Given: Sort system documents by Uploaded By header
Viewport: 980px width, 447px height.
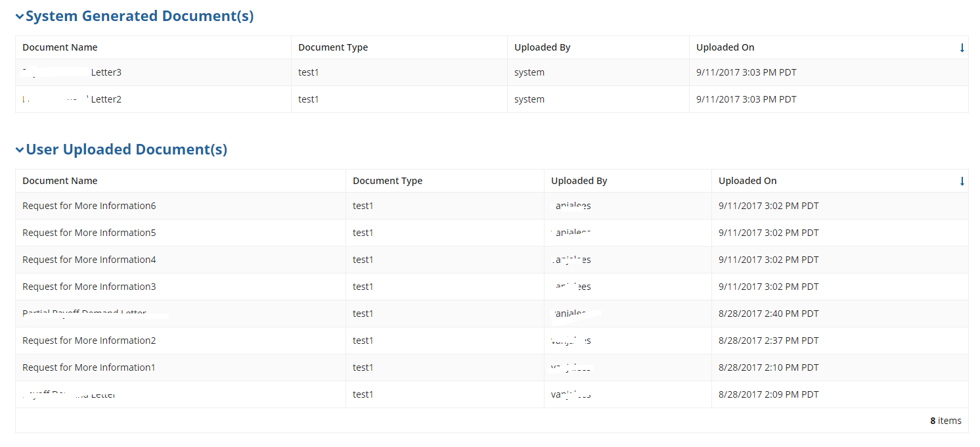Looking at the screenshot, I should coord(542,47).
